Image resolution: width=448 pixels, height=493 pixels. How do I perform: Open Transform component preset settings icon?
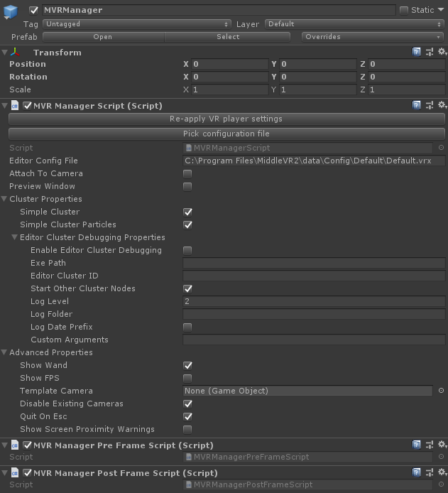[x=429, y=52]
